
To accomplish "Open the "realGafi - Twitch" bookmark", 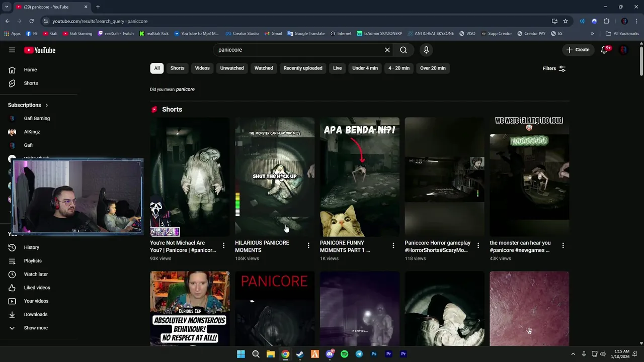I will 116,34.
